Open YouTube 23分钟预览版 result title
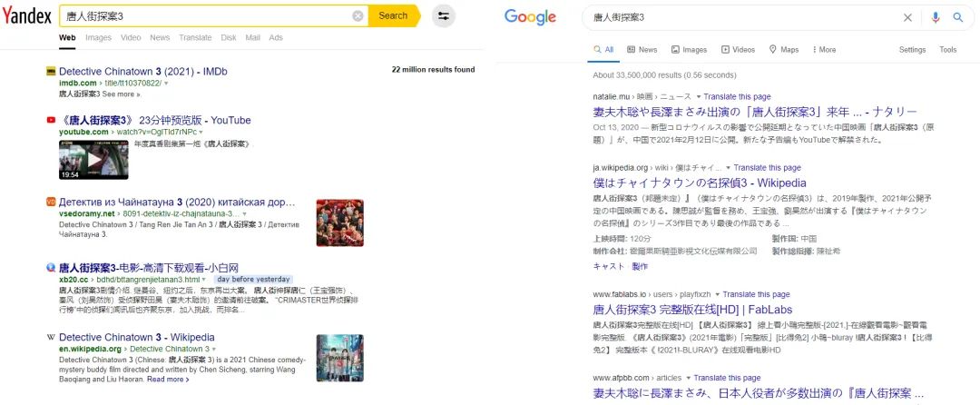The image size is (980, 405). 155,120
